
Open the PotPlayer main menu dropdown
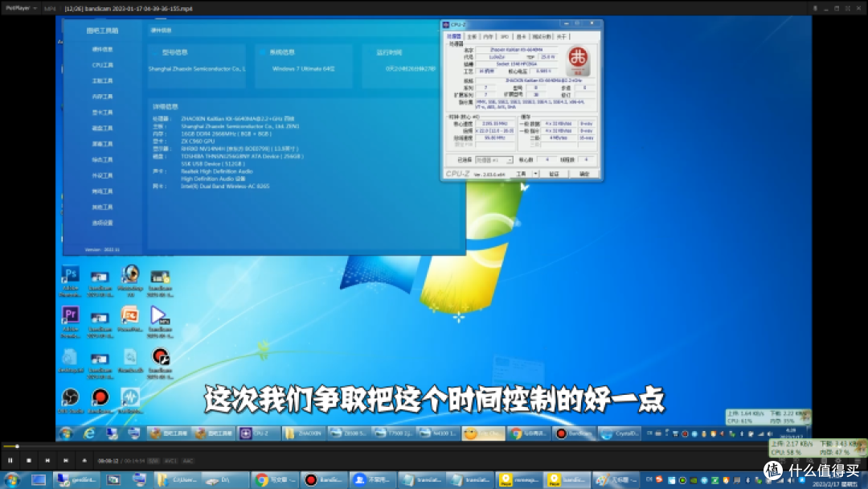[x=21, y=8]
